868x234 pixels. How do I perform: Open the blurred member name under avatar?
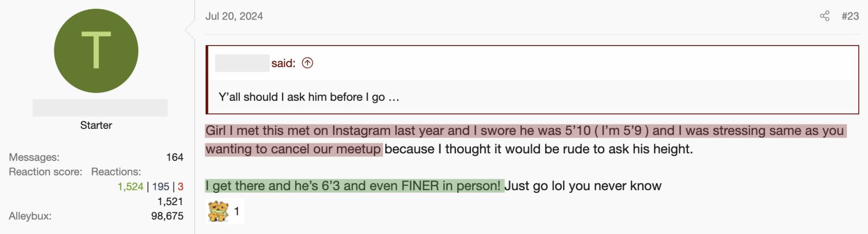pos(100,108)
